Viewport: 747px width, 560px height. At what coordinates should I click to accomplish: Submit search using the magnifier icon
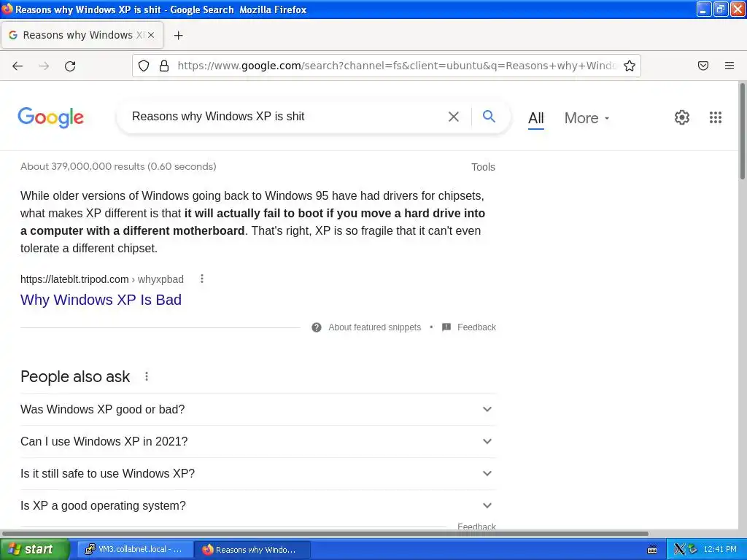489,116
